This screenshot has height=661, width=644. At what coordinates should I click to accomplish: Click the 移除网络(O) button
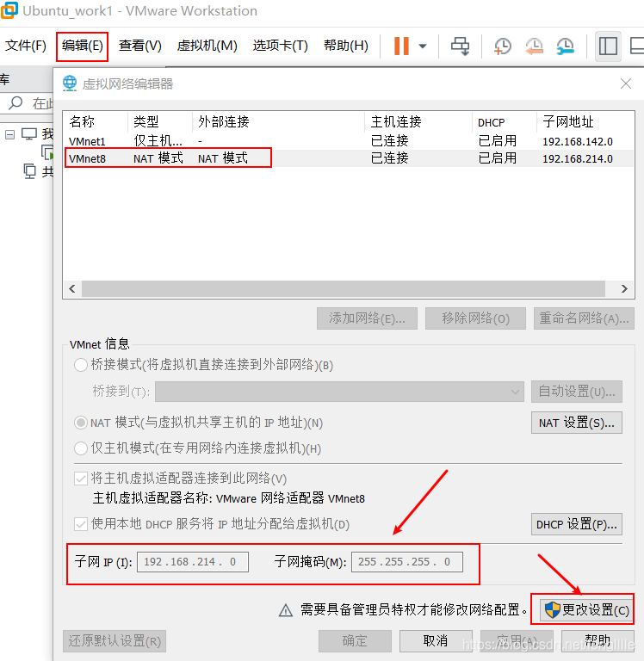(x=475, y=318)
